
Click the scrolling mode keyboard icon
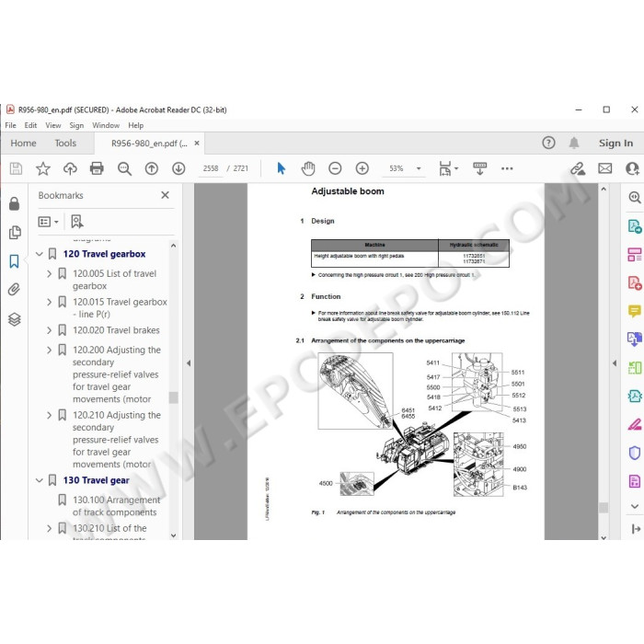[x=479, y=168]
